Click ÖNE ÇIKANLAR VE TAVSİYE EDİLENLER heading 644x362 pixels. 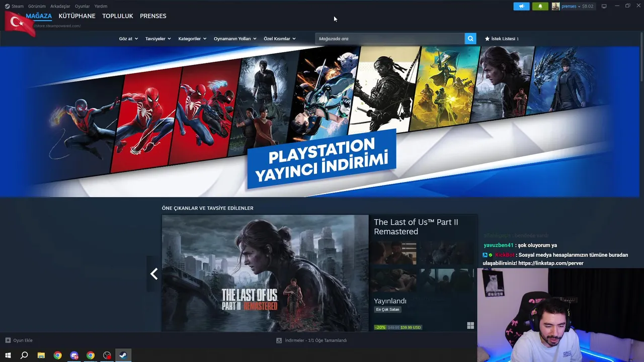click(207, 208)
